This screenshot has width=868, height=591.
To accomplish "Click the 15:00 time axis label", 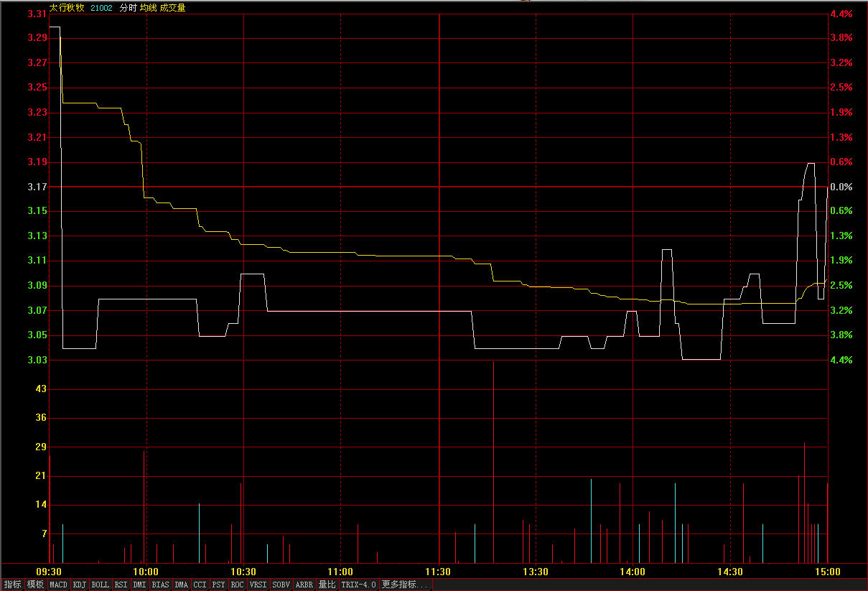I will pyautogui.click(x=827, y=572).
